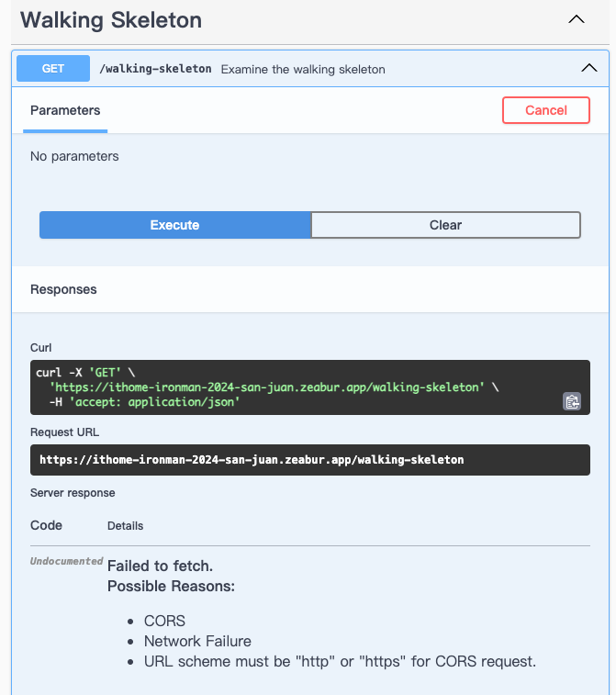Screen dimensions: 616x695
Task: Click the 'No parameters' text
Action: (74, 156)
